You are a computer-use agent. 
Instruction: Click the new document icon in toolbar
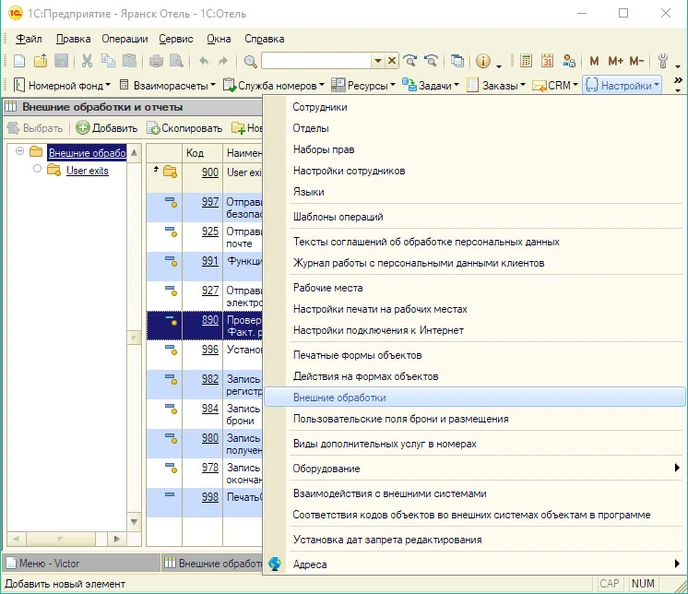(19, 62)
